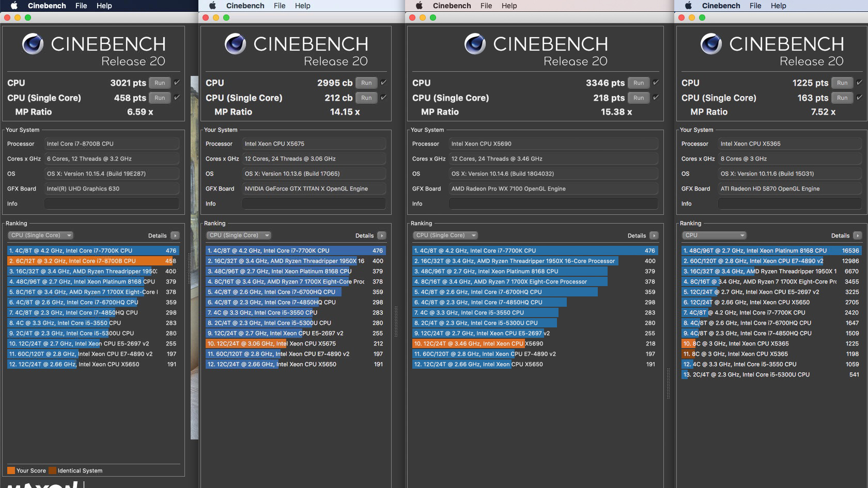Run CPU test in X5690 window
868x488 pixels.
pyautogui.click(x=639, y=83)
